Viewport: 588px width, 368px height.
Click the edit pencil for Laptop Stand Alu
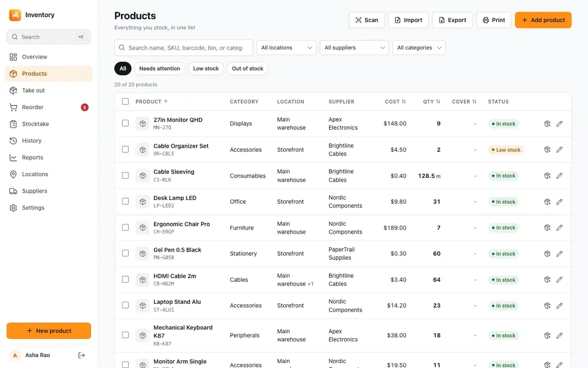pyautogui.click(x=560, y=306)
